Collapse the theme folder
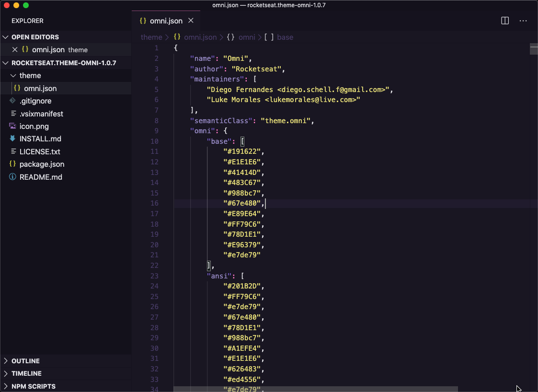Screen dimensions: 538x392 click(x=13, y=75)
